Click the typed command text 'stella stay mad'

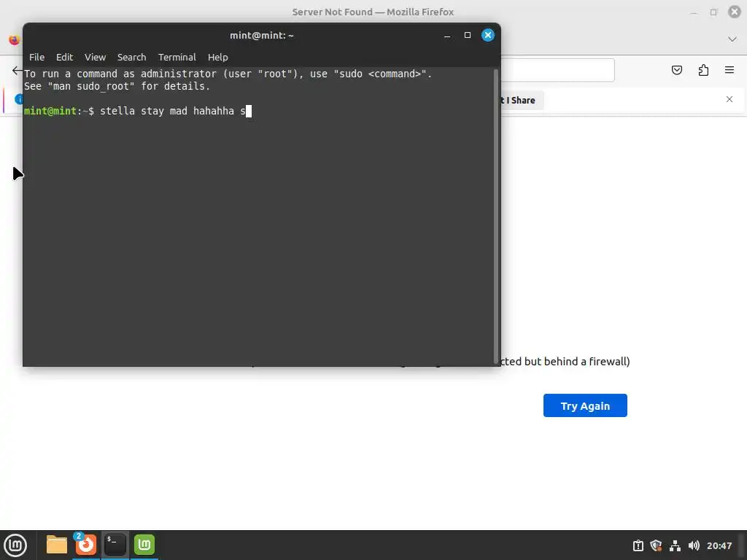tap(144, 111)
